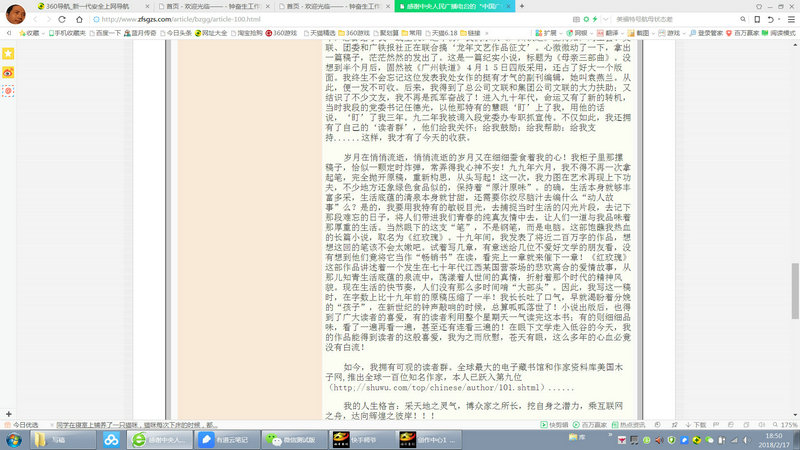Enable 阅读模式 reading mode
The width and height of the screenshot is (800, 450).
click(x=779, y=33)
